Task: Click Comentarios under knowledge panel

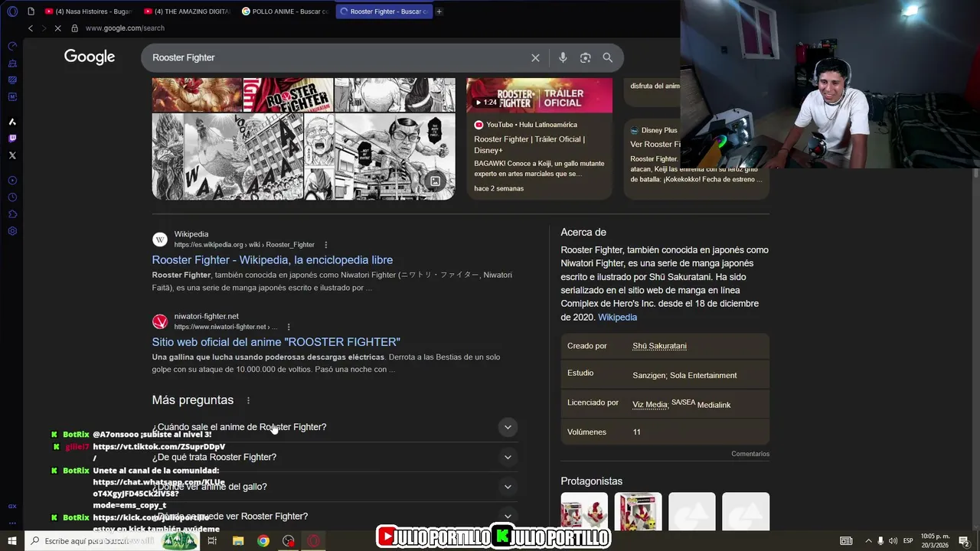Action: pyautogui.click(x=750, y=454)
